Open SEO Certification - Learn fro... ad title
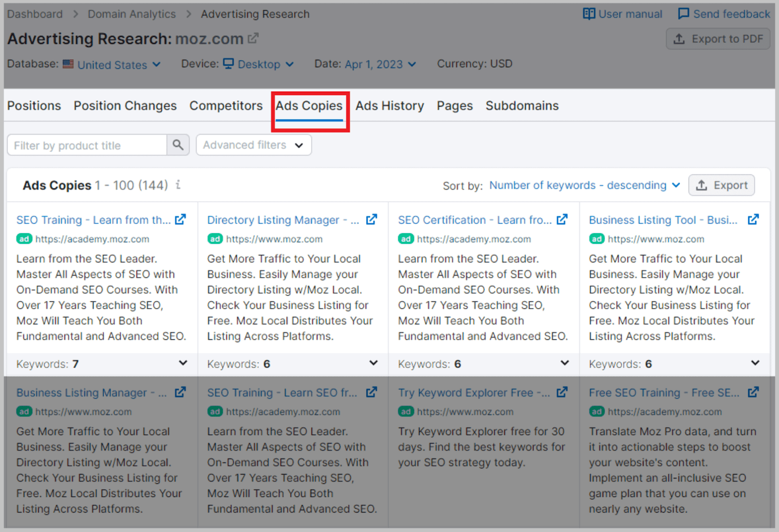 pyautogui.click(x=475, y=220)
